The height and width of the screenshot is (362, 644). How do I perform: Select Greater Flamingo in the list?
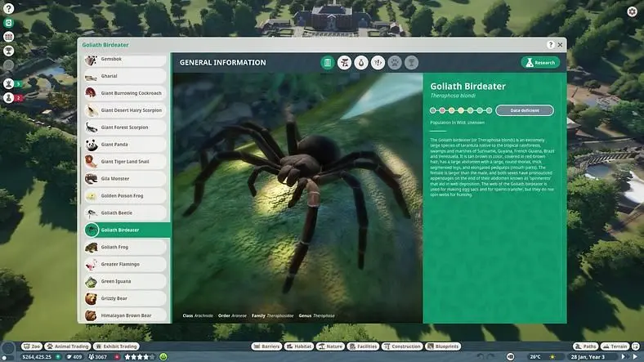click(125, 264)
